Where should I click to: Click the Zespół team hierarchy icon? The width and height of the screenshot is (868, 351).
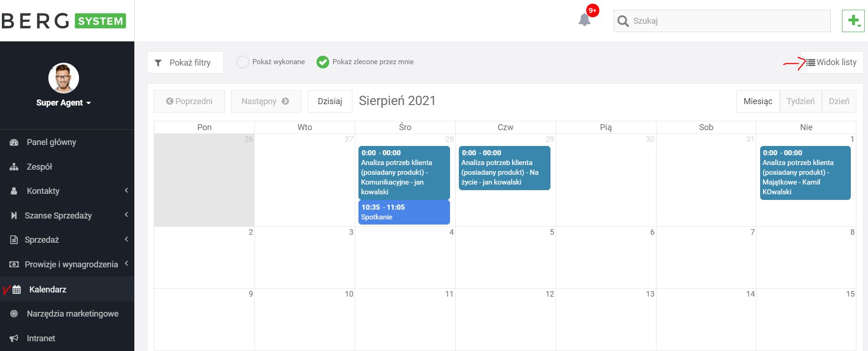[14, 167]
